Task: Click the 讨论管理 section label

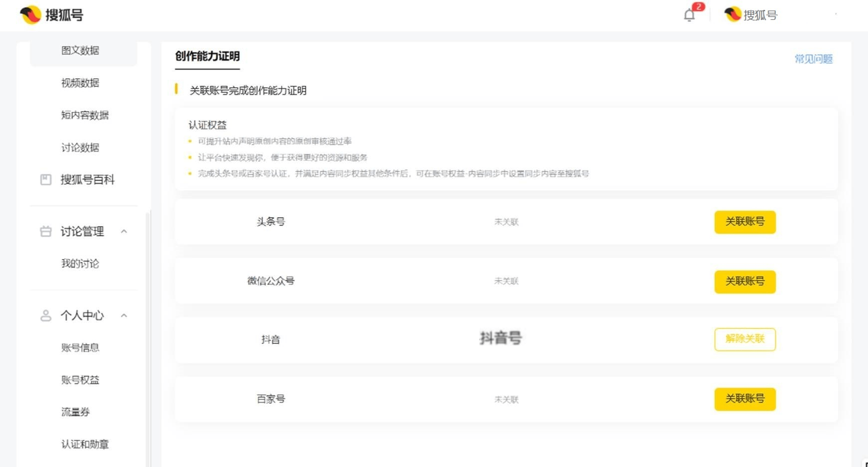Action: [82, 231]
